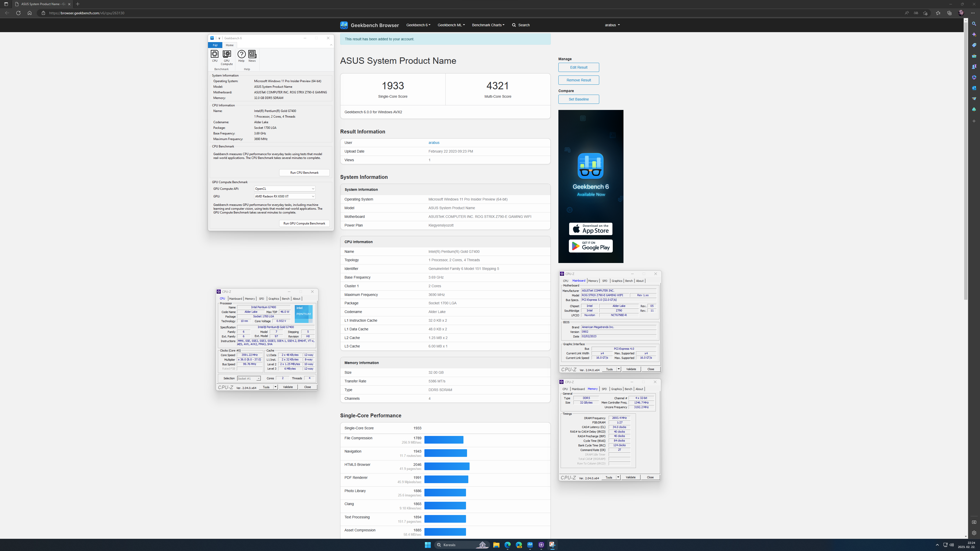Image resolution: width=980 pixels, height=551 pixels.
Task: Click the Translate icon in address bar
Action: [916, 13]
